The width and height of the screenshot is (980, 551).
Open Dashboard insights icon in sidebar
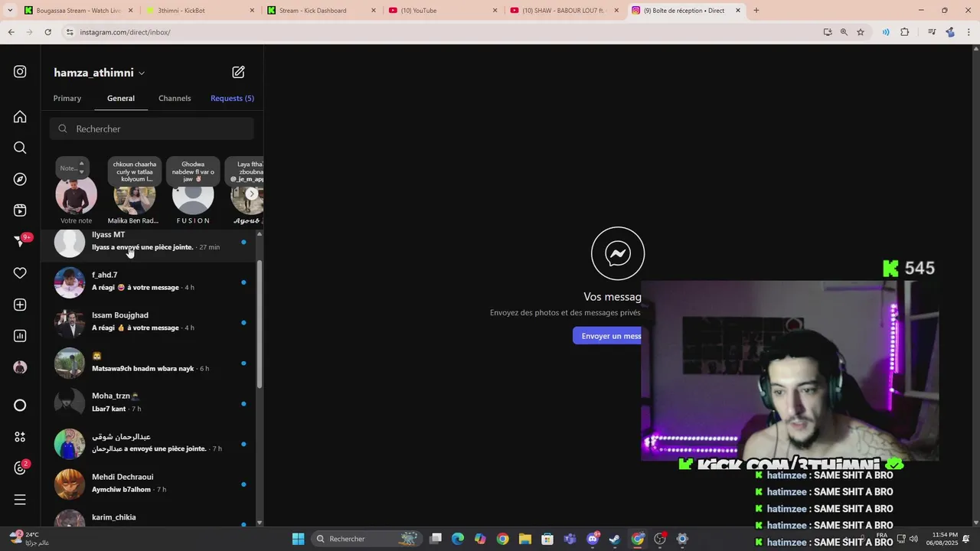click(x=20, y=336)
